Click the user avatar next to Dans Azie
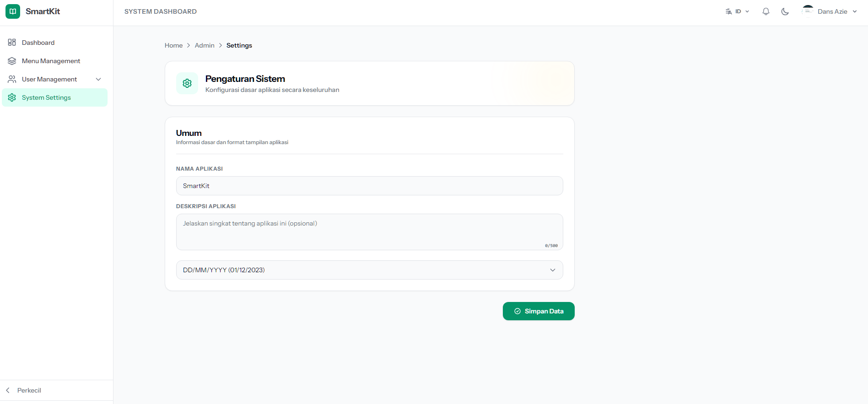 point(808,11)
